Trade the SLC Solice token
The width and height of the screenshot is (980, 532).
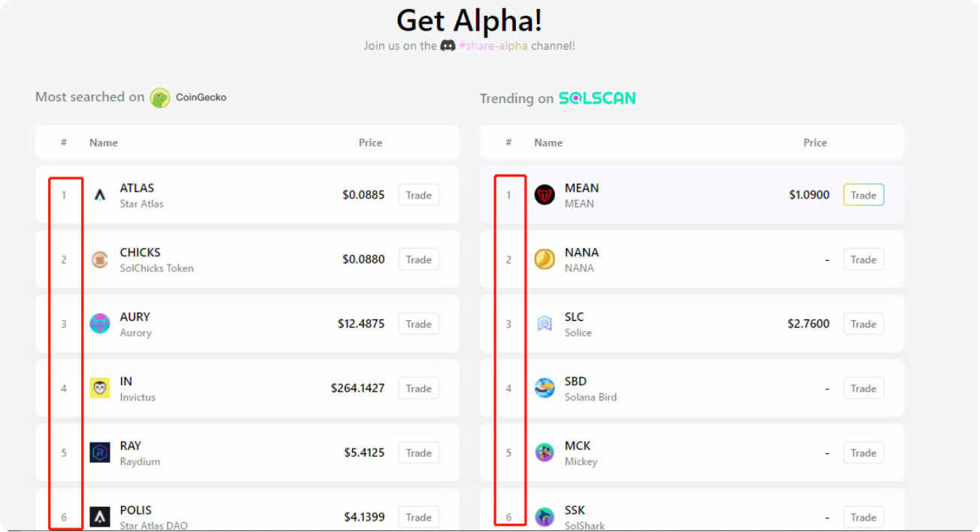(863, 324)
